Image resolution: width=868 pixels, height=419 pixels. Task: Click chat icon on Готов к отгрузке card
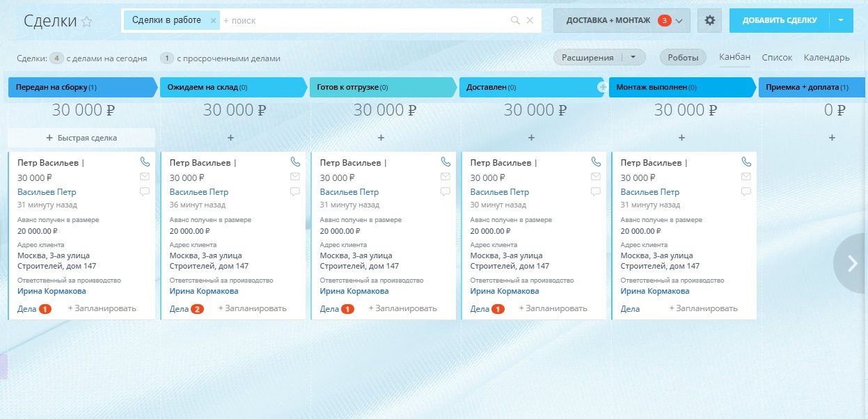445,191
